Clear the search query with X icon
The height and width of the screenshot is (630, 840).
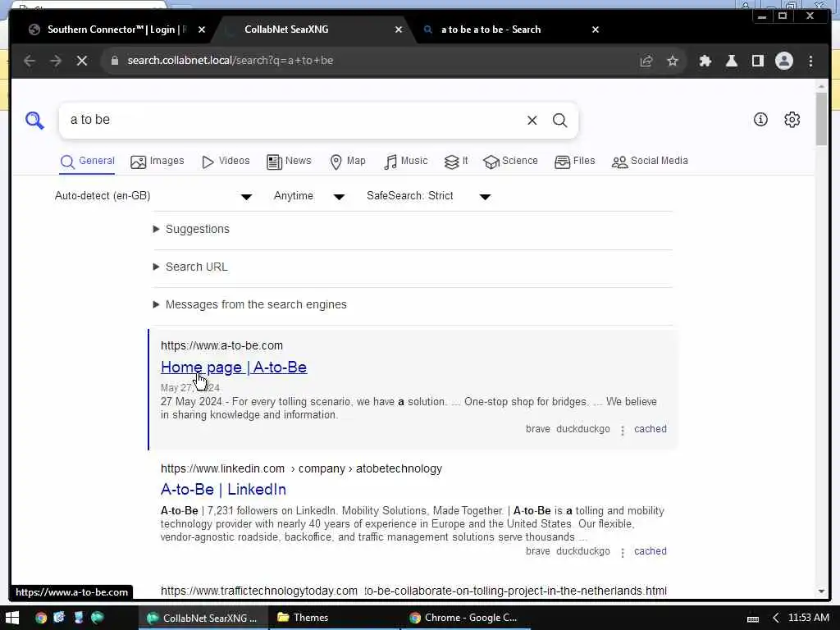tap(532, 120)
